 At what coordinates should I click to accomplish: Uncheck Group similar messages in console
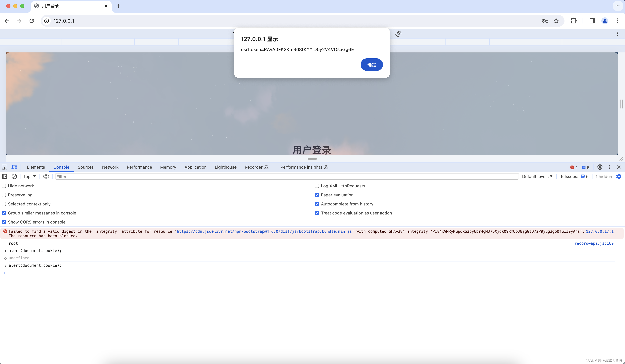point(4,213)
